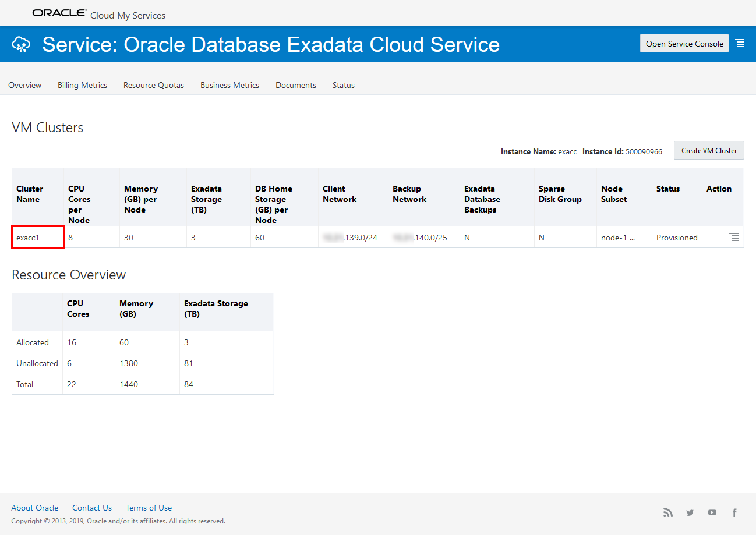Open the exacc1 row action menu icon

734,237
